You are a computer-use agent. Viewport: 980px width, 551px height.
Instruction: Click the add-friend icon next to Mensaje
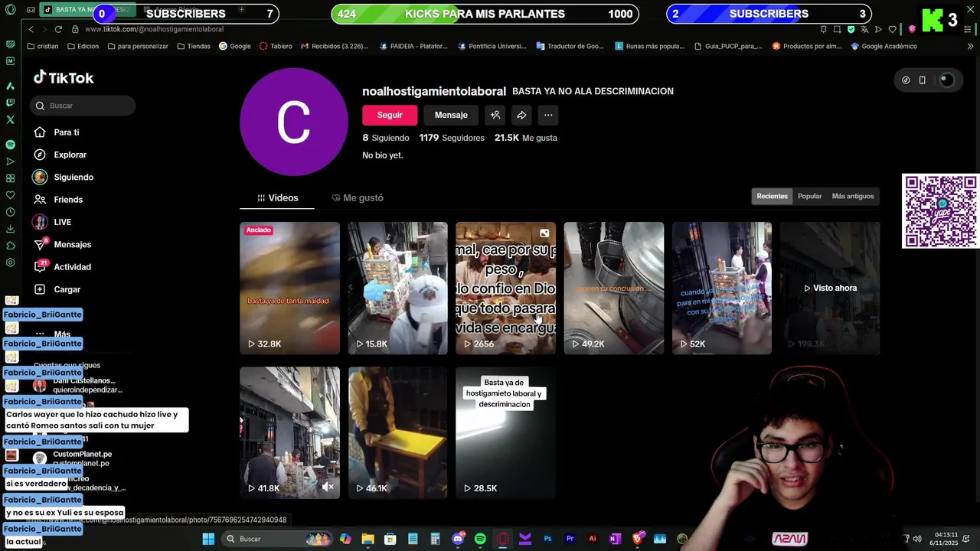pos(495,115)
